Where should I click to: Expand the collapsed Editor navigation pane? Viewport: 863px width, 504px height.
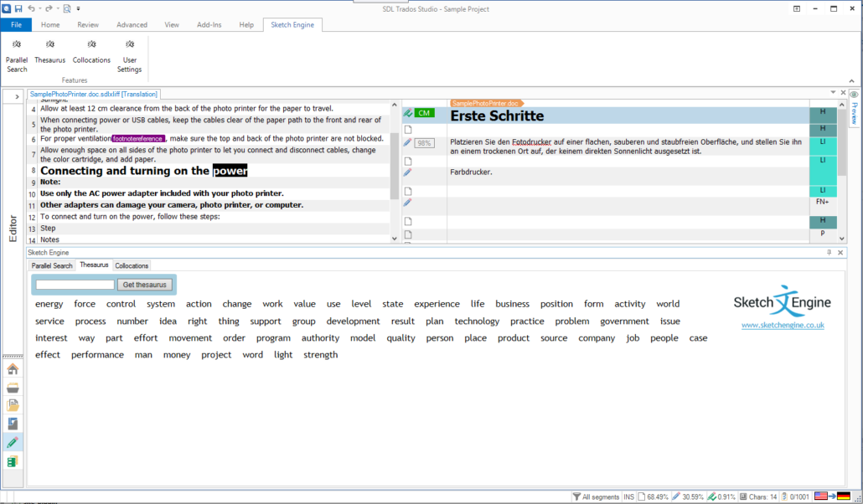16,98
